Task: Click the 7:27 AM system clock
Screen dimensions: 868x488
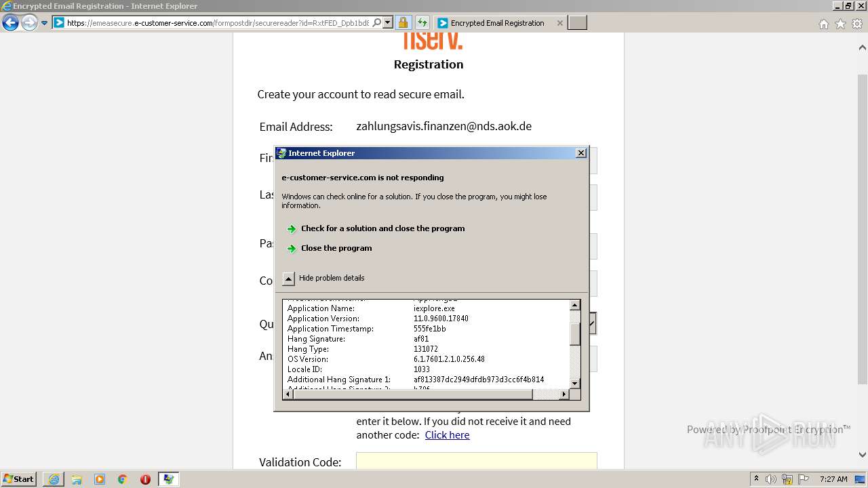Action: pos(833,479)
